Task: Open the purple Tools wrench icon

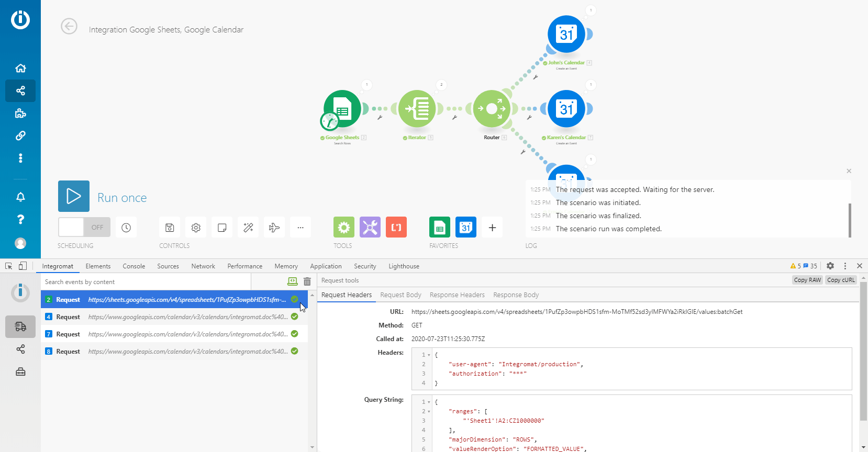Action: [370, 227]
